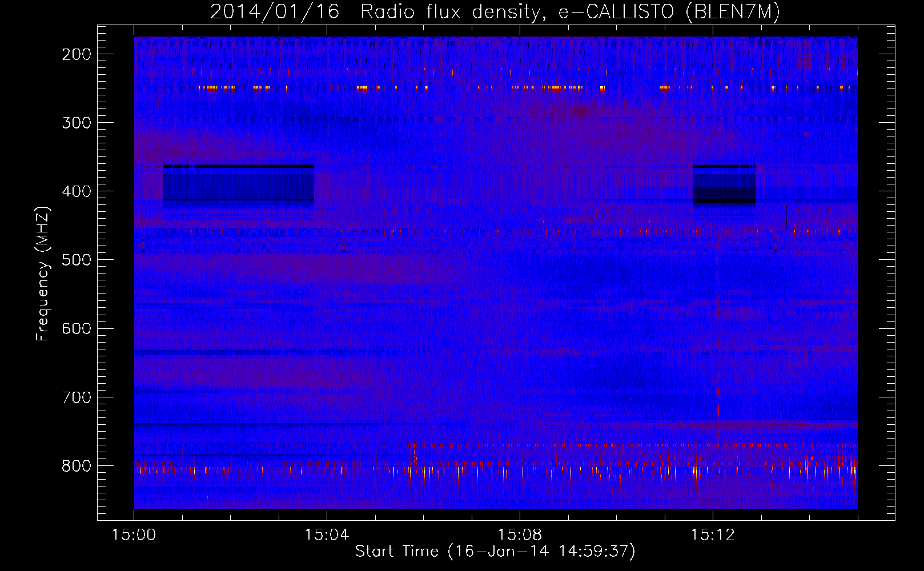This screenshot has height=571, width=924.
Task: Click the large dark block starting near 15:01
Action: [x=239, y=183]
